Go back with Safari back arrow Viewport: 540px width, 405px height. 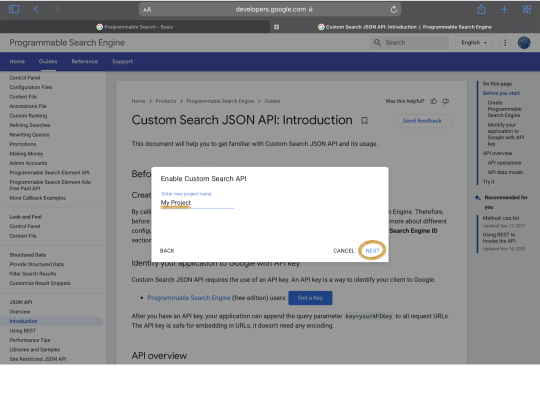point(36,9)
